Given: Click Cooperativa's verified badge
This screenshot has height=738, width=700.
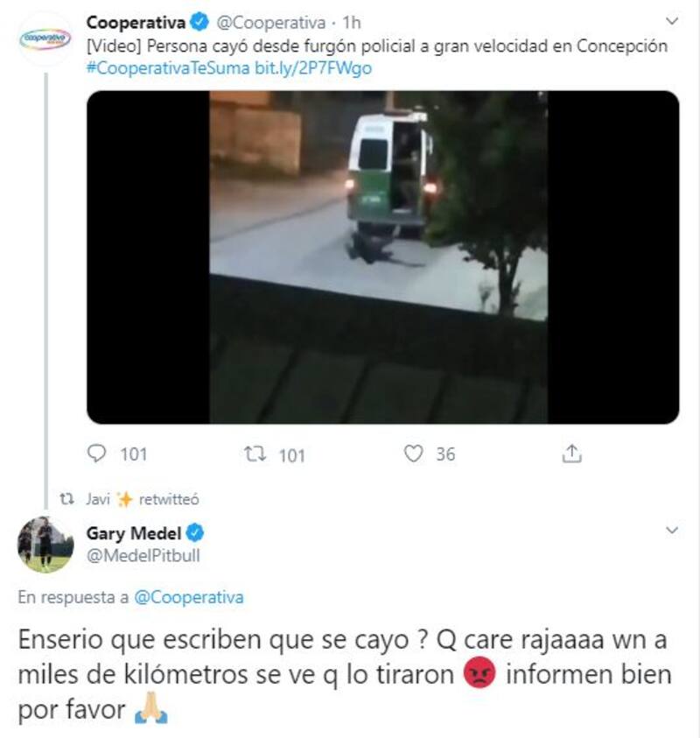Looking at the screenshot, I should 199,22.
